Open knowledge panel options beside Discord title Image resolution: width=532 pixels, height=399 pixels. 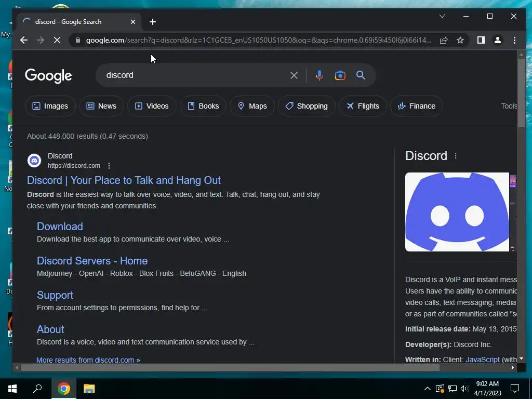click(x=455, y=156)
